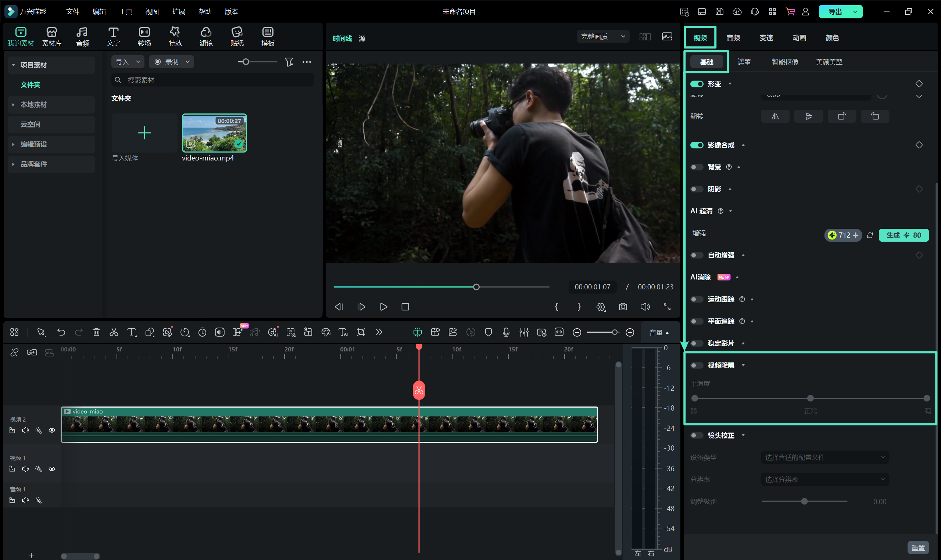
Task: Switch to the 颜色 tab
Action: point(832,38)
